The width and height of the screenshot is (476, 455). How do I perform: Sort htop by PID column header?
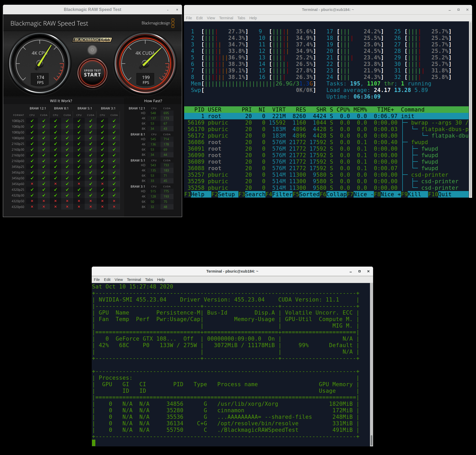tap(199, 110)
